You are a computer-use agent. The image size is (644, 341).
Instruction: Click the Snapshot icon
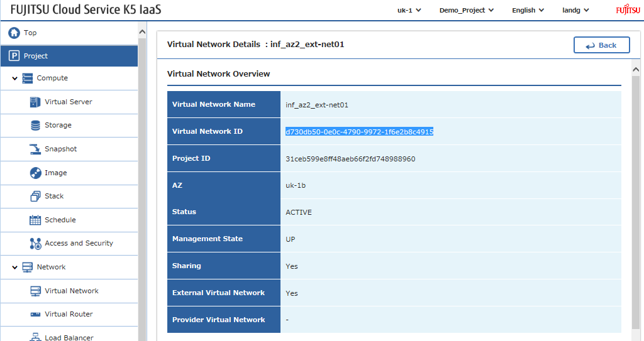(x=35, y=149)
